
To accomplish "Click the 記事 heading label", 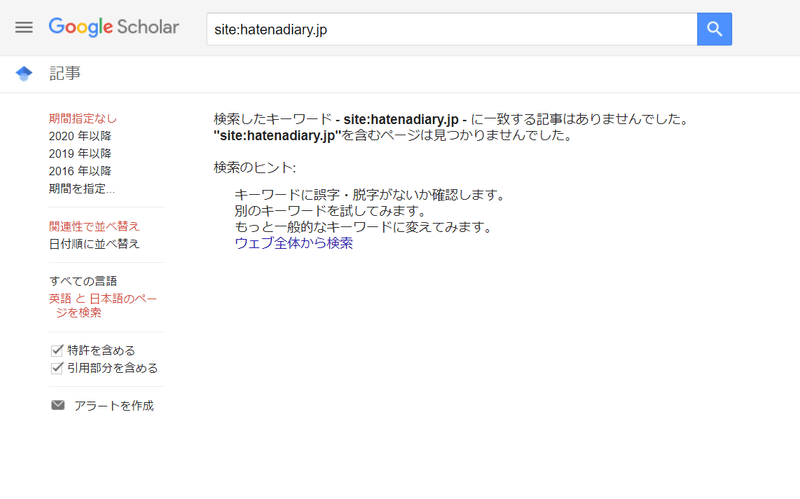I will [65, 73].
